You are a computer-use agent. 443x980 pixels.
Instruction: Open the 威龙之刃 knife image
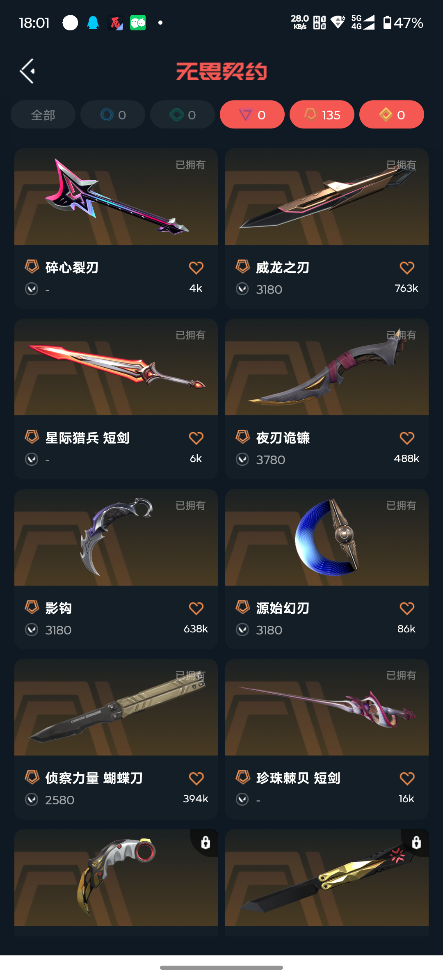point(327,197)
